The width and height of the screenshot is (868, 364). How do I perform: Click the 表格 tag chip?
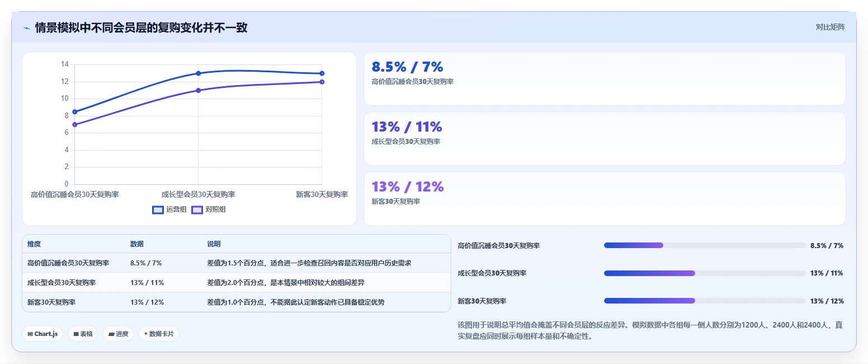(x=83, y=334)
